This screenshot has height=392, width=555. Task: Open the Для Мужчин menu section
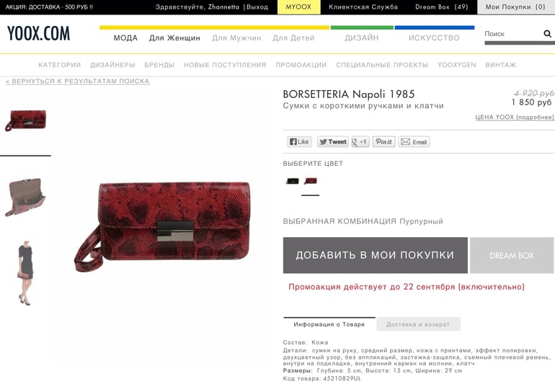pos(236,38)
